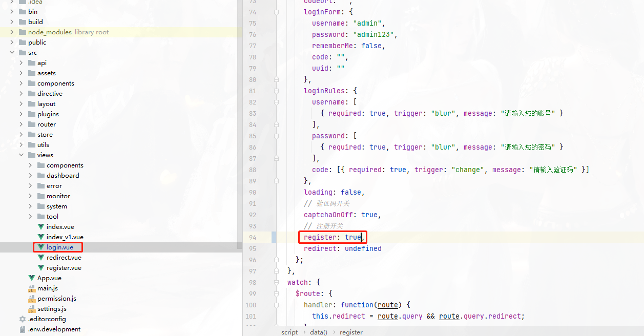The height and width of the screenshot is (336, 644).
Task: Click the index_v1.vue Vue file icon
Action: [x=41, y=237]
